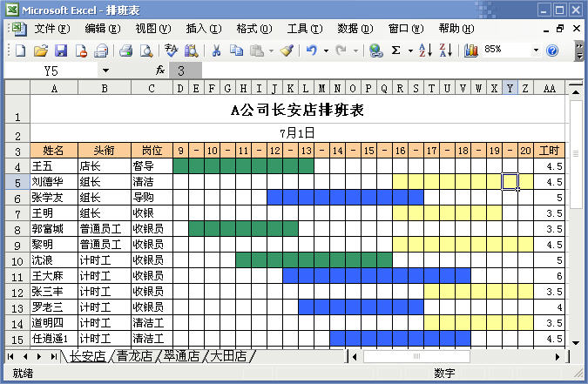
Task: Select row 10 header
Action: (x=17, y=260)
